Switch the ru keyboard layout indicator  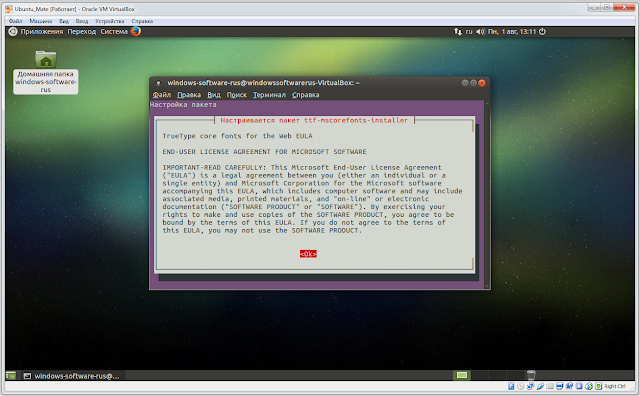click(x=469, y=31)
